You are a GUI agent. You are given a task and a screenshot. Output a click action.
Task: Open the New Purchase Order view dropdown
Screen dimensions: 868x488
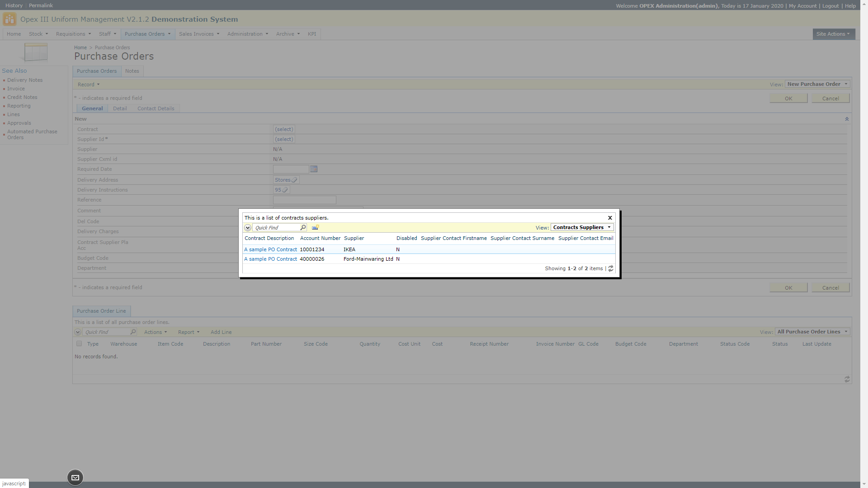coord(817,84)
